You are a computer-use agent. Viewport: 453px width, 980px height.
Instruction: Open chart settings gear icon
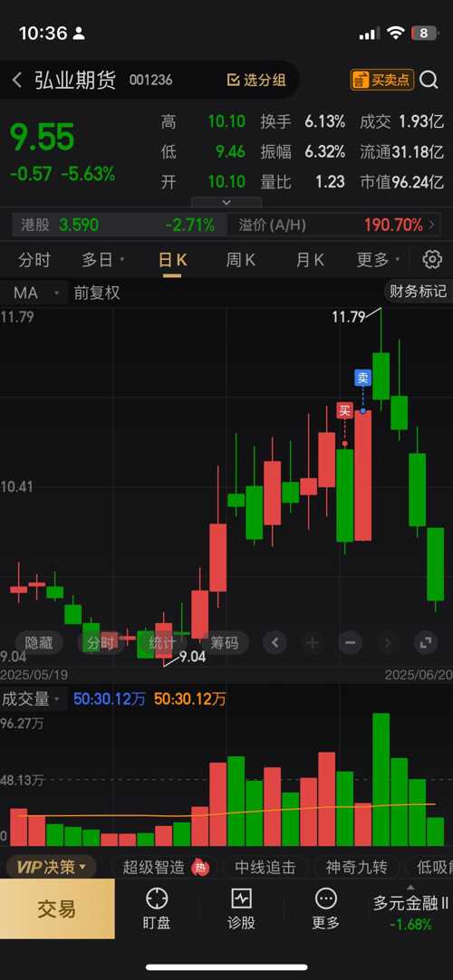pyautogui.click(x=432, y=260)
